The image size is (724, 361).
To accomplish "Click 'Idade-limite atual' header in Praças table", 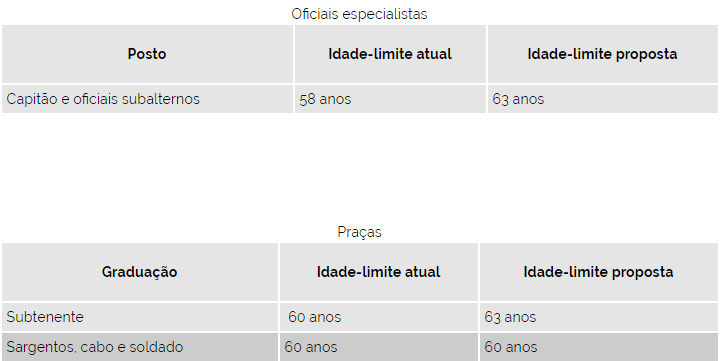I will tap(379, 272).
